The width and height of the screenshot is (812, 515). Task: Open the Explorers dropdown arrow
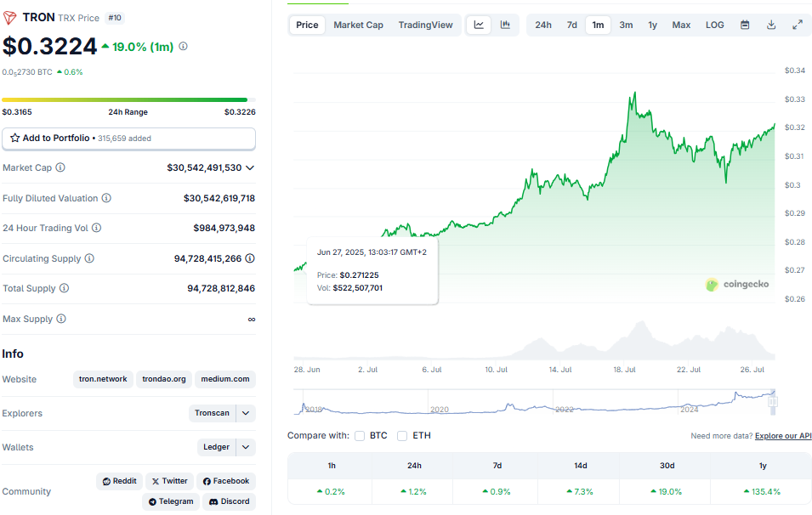coord(246,413)
